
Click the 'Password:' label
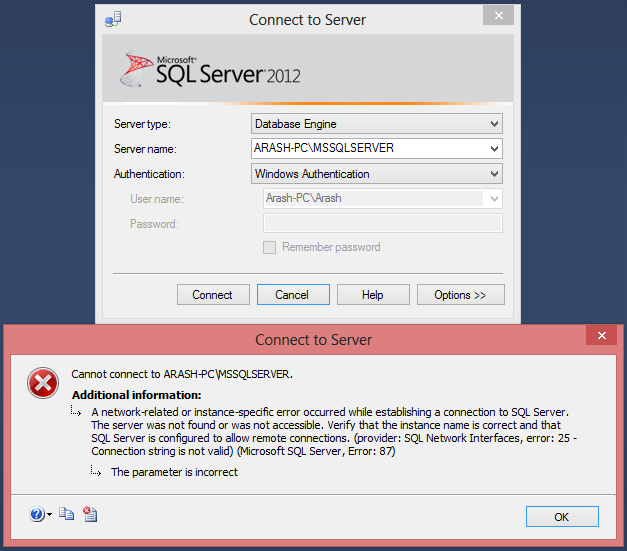coord(154,224)
